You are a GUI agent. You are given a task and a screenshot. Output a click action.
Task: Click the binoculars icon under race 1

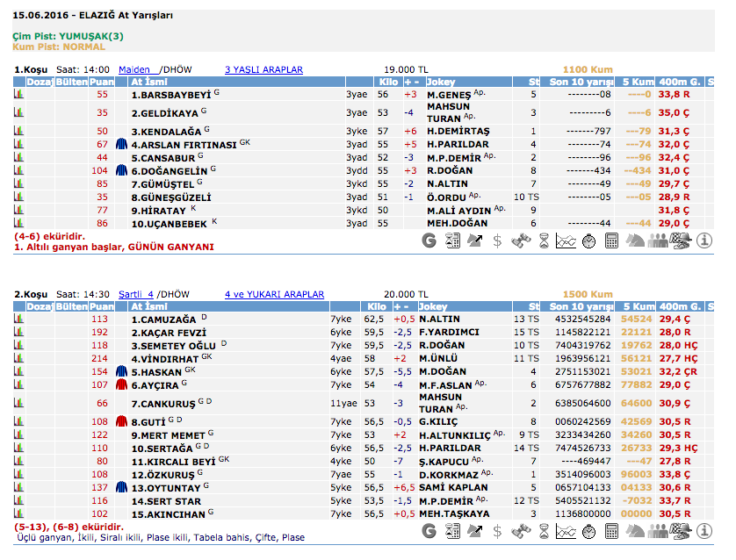tap(520, 240)
